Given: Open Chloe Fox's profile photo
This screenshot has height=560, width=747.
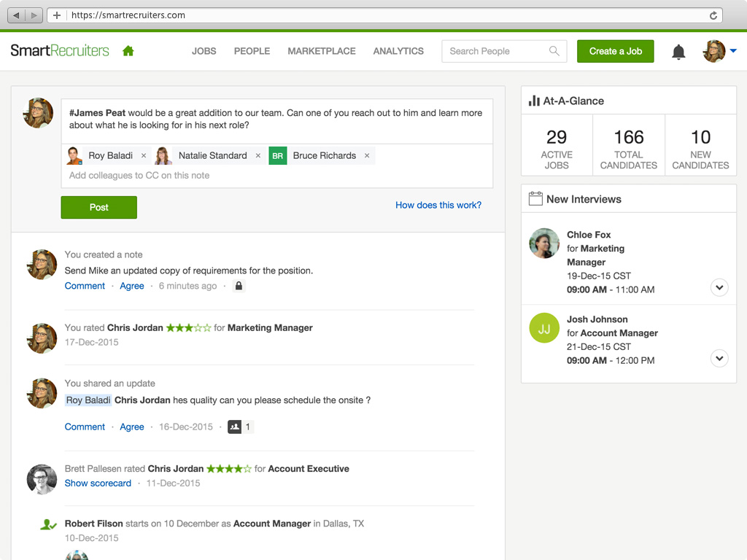Looking at the screenshot, I should [x=544, y=243].
